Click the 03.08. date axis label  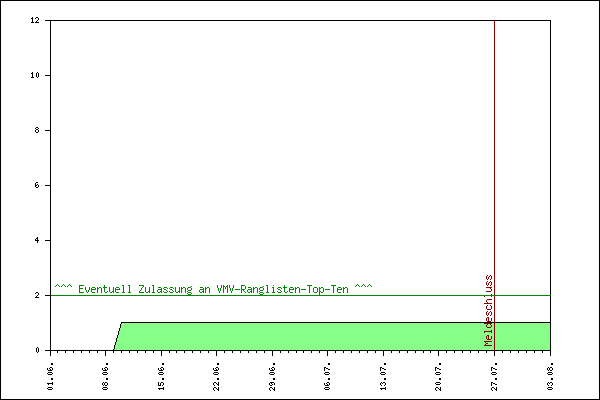[550, 377]
